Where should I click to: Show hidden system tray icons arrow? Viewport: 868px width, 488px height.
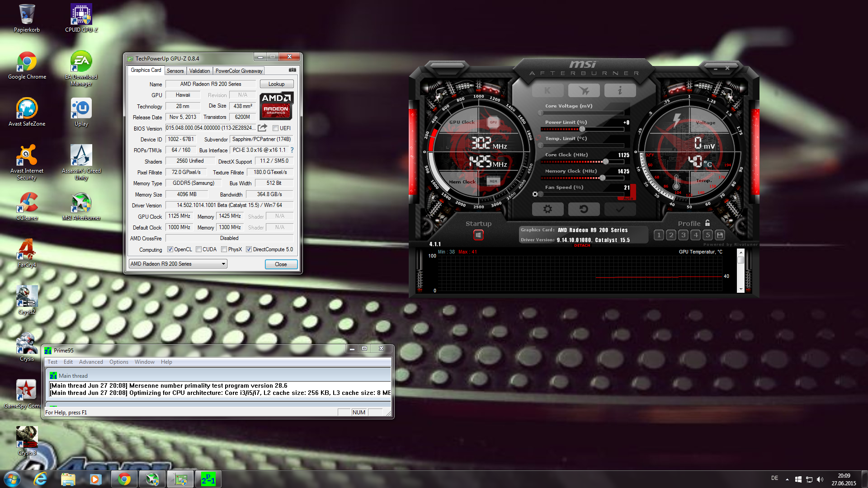click(x=787, y=479)
